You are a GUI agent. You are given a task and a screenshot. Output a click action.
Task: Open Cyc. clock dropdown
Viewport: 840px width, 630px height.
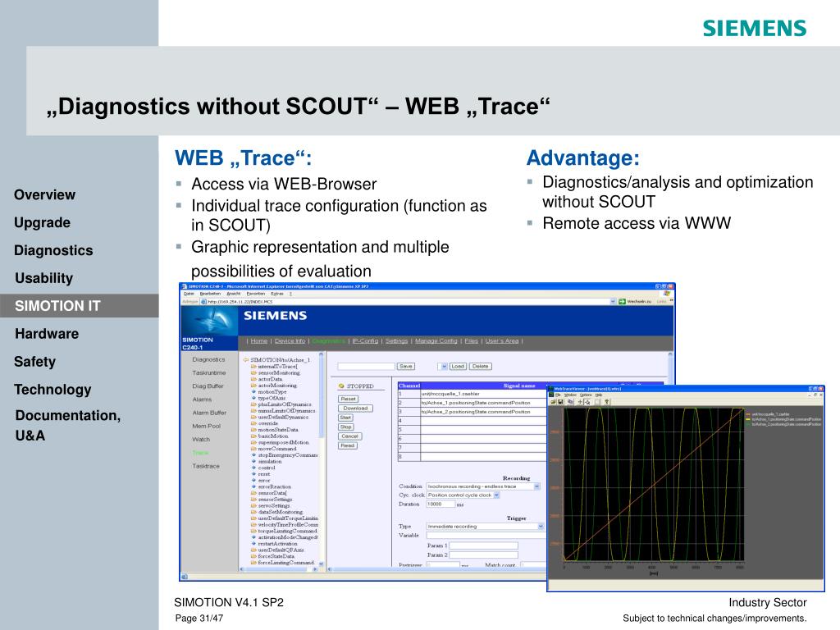(496, 495)
